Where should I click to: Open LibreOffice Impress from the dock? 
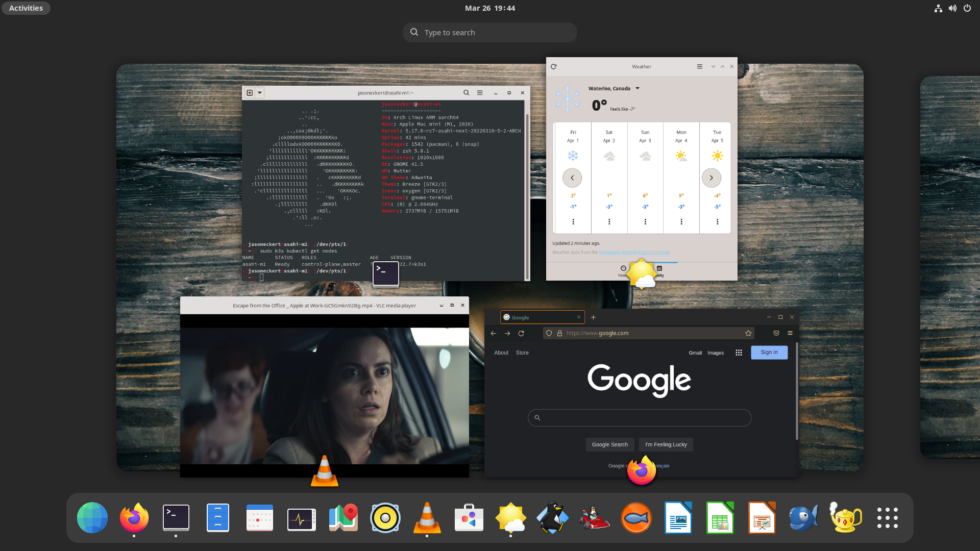coord(762,518)
